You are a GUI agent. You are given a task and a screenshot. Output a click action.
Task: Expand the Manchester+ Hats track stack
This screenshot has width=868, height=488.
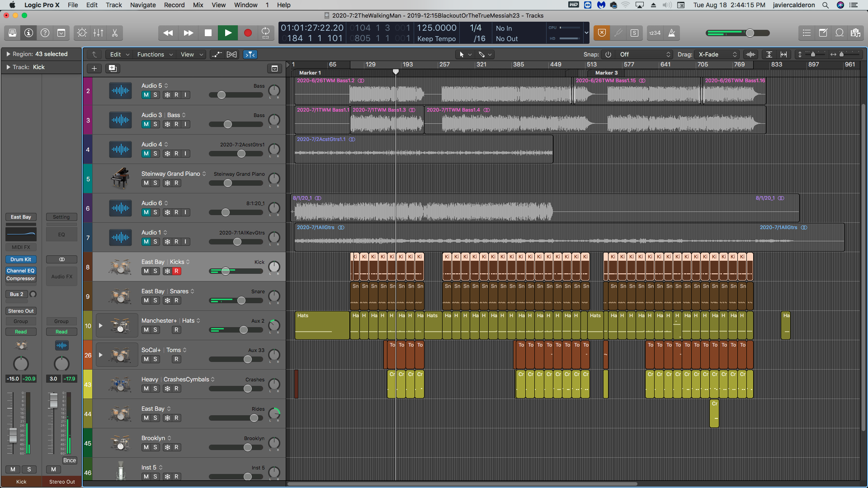click(100, 325)
